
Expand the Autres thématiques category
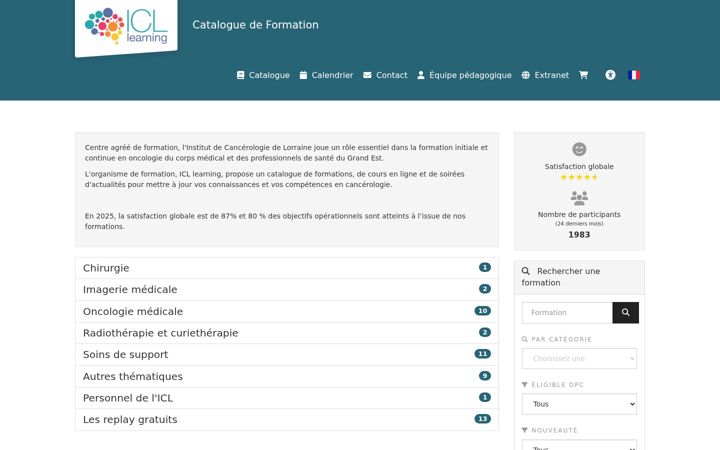coord(287,377)
